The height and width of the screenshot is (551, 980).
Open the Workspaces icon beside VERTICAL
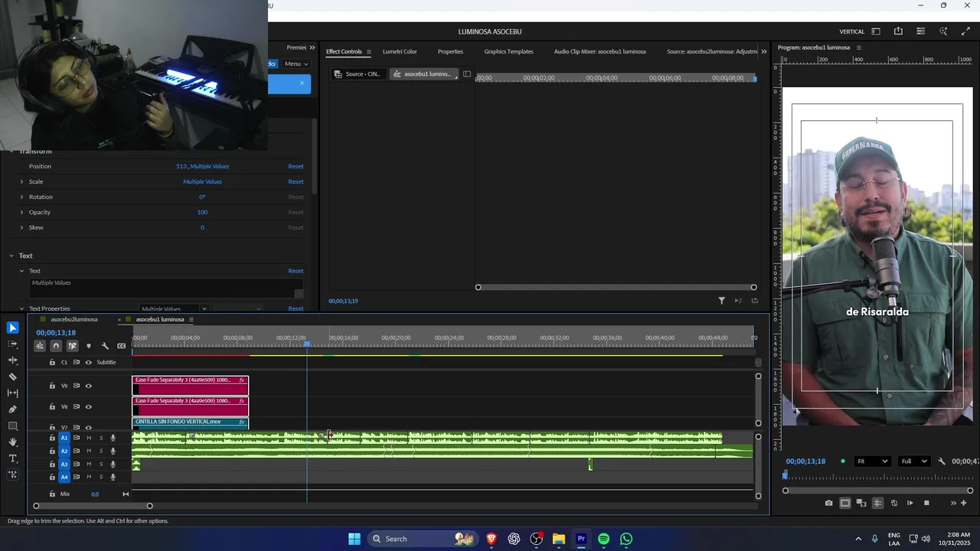(x=876, y=31)
